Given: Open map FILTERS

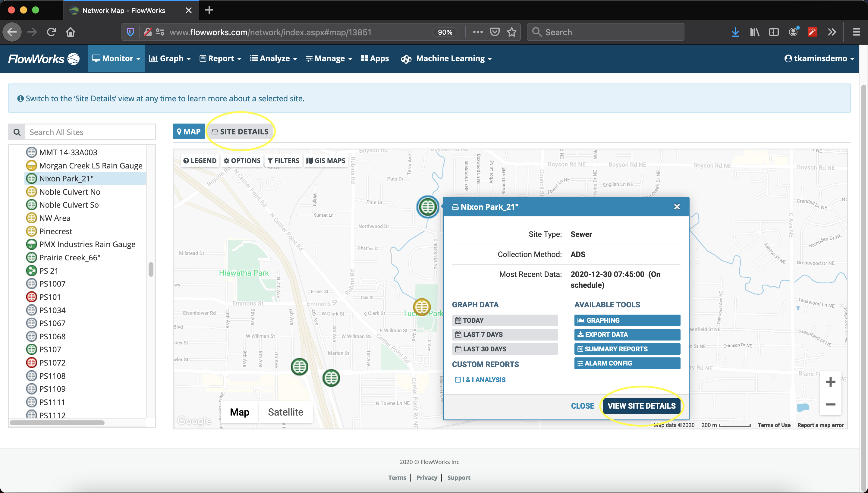Looking at the screenshot, I should (x=283, y=161).
